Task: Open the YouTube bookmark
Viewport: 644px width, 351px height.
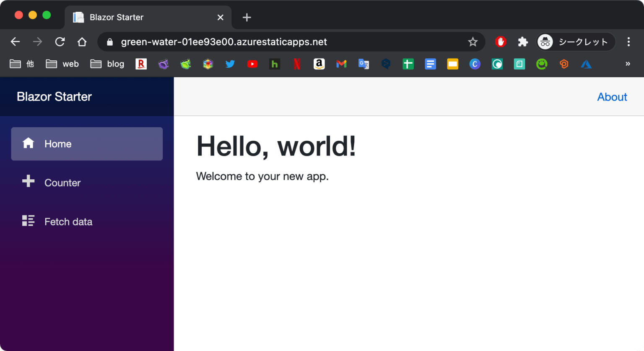Action: click(x=252, y=64)
